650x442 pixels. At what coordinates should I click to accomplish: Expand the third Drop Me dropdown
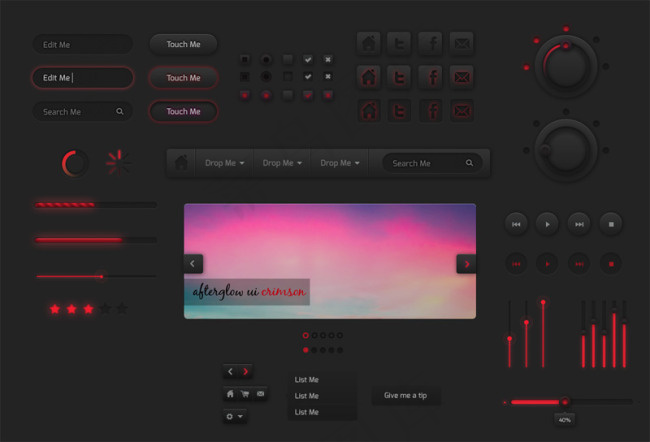340,163
